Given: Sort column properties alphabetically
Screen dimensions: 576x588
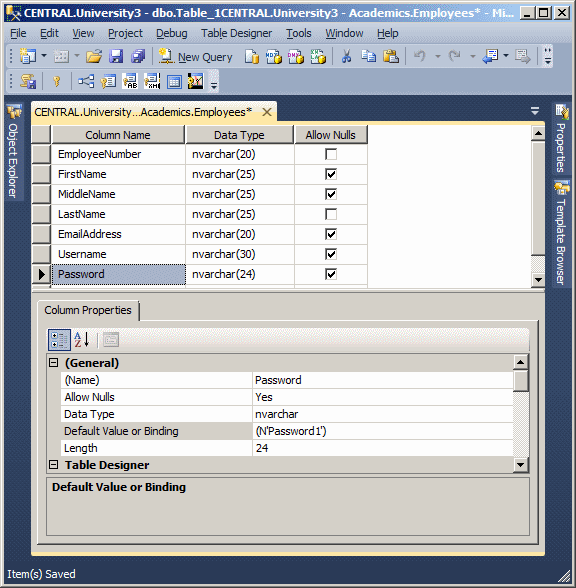Looking at the screenshot, I should click(x=82, y=340).
